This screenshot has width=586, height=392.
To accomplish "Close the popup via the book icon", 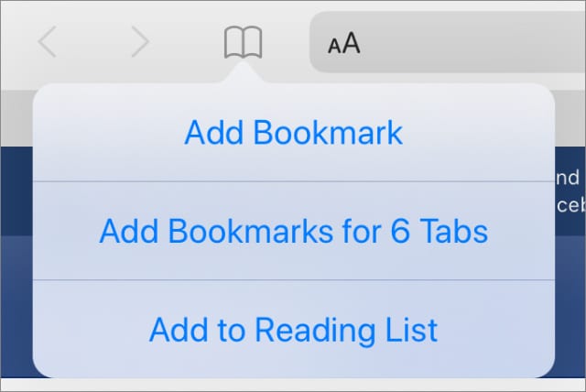I will (x=243, y=42).
